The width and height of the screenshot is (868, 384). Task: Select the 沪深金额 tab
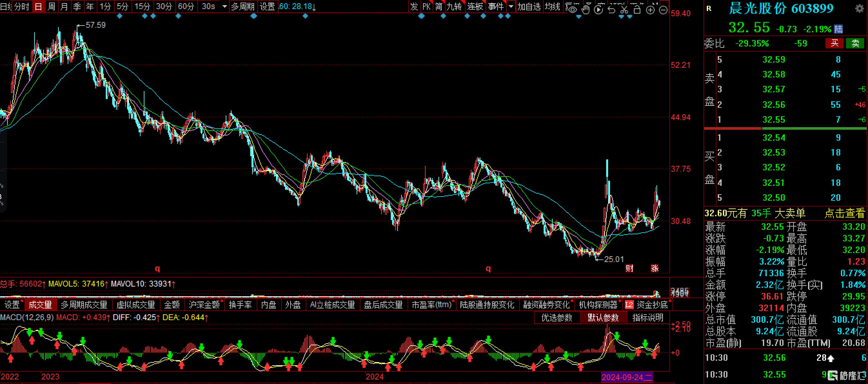coord(204,305)
